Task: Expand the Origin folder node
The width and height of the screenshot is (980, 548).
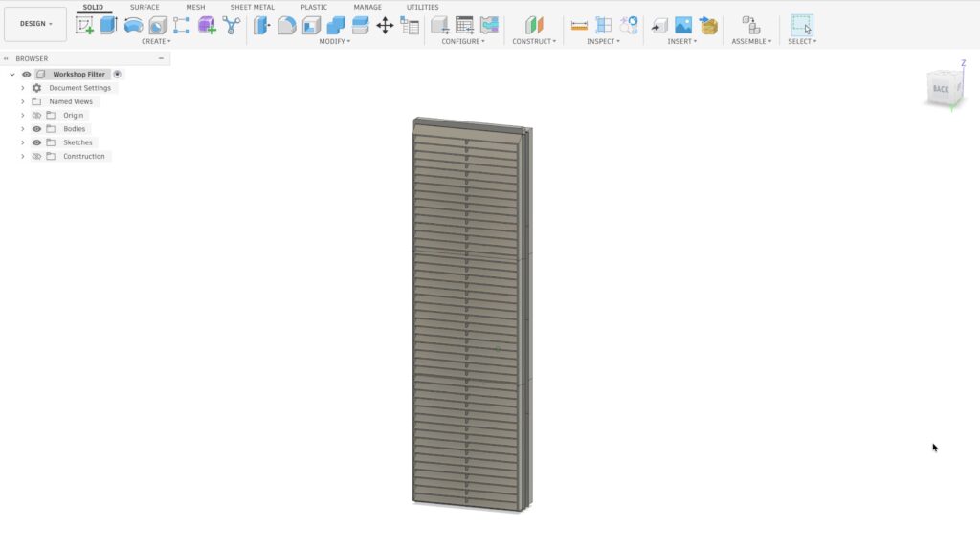Action: click(x=23, y=116)
